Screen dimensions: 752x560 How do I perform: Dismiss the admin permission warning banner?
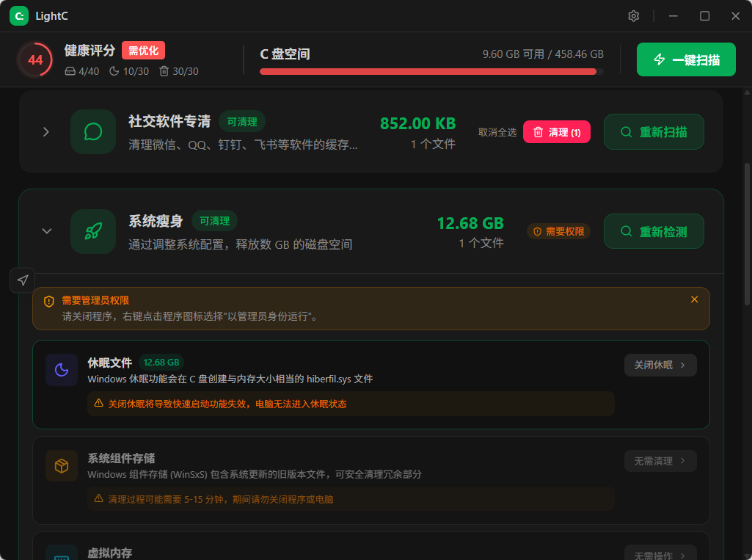coord(694,299)
